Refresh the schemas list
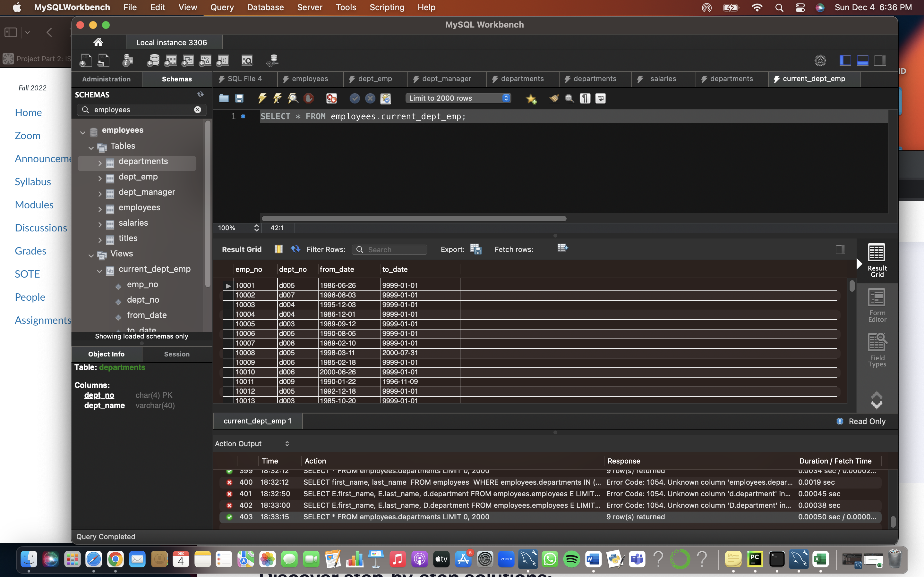The image size is (924, 577). pos(200,94)
